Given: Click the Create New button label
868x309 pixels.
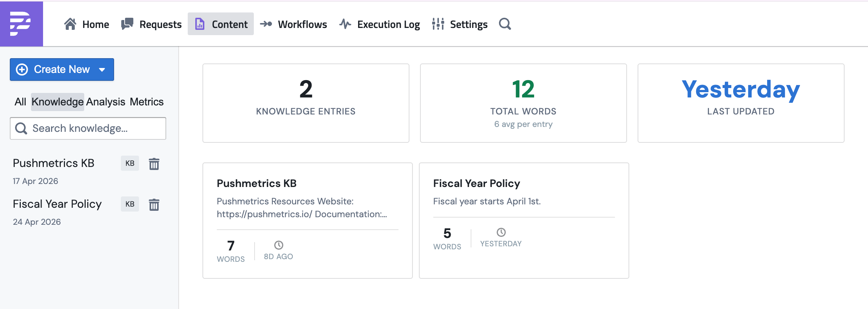Looking at the screenshot, I should (x=62, y=70).
